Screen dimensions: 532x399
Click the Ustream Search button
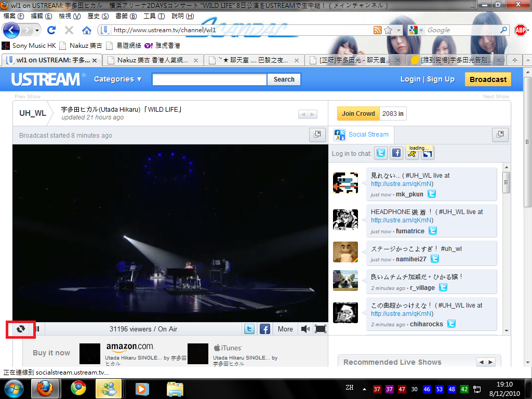point(284,79)
